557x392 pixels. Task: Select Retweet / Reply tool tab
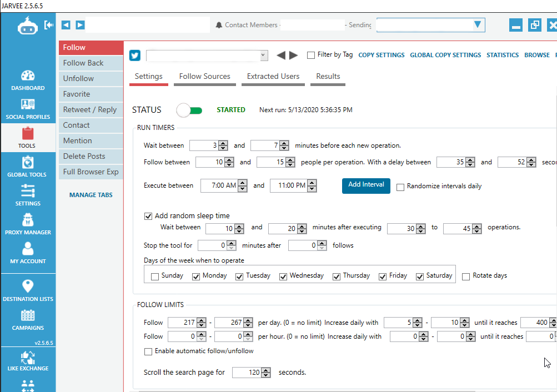click(x=91, y=109)
